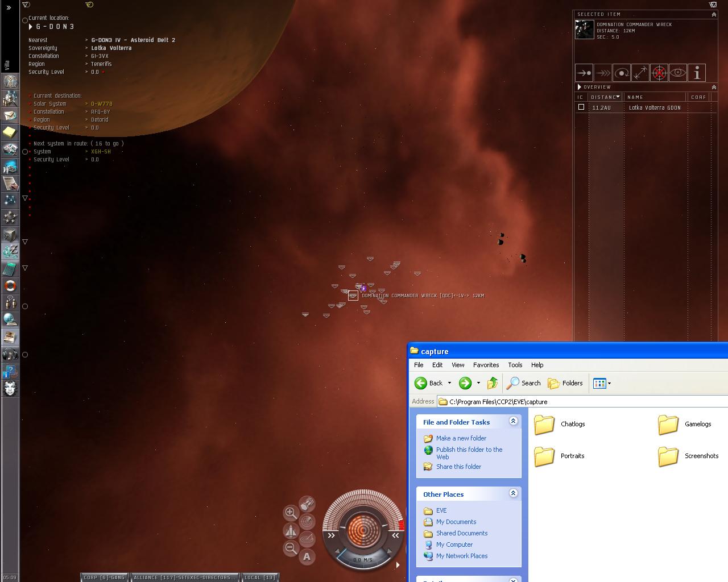Collapse the Other Places section

click(x=513, y=493)
